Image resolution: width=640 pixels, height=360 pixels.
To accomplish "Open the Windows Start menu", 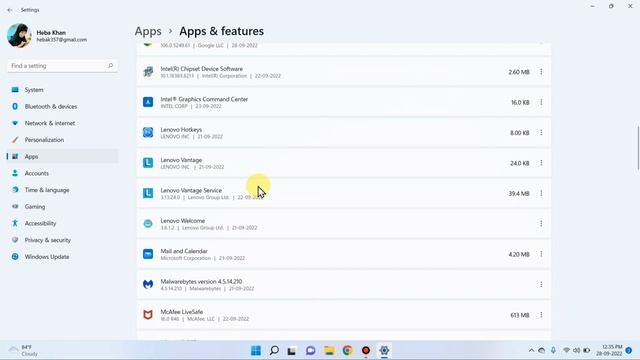I will coord(256,351).
